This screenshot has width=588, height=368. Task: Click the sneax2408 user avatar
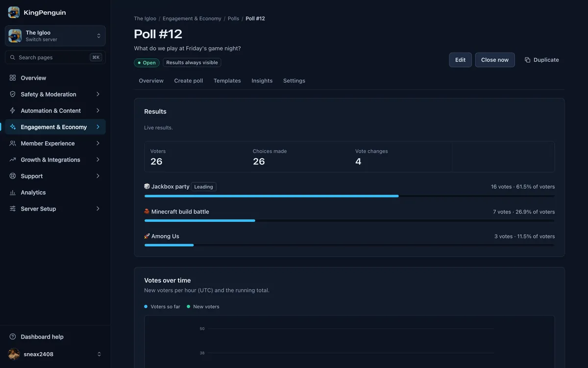(14, 354)
